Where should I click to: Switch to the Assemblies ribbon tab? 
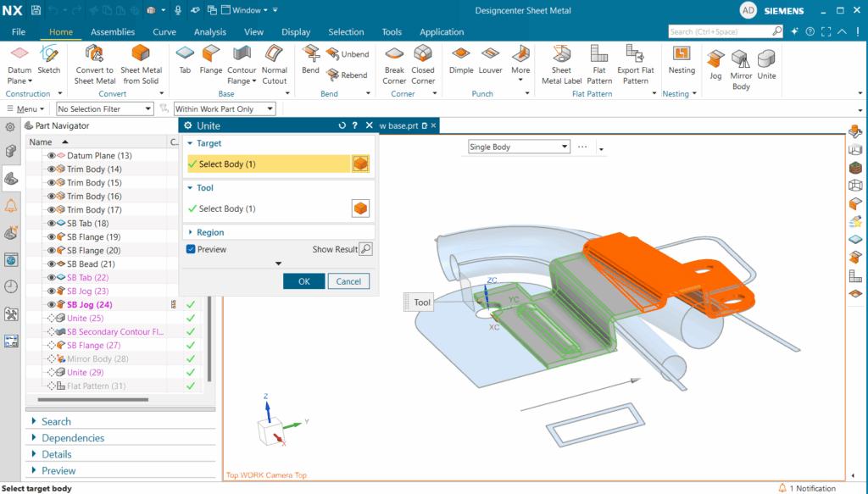[x=113, y=32]
